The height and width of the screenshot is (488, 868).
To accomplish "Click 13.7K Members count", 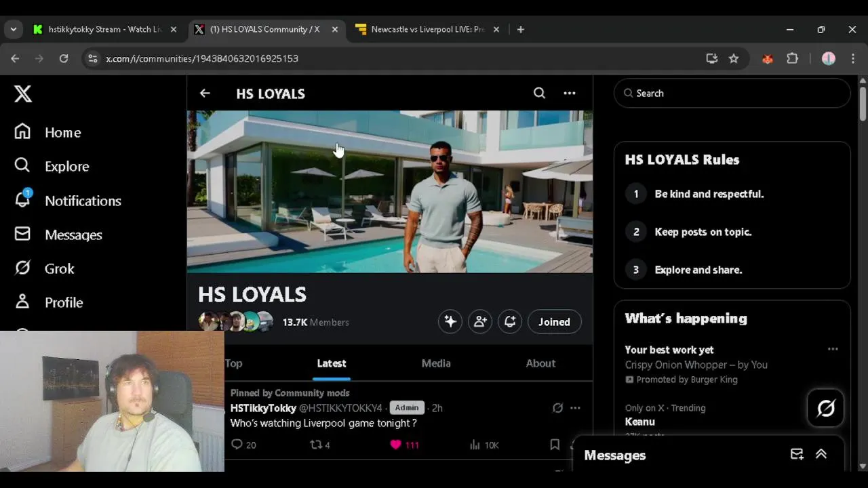I will tap(315, 323).
